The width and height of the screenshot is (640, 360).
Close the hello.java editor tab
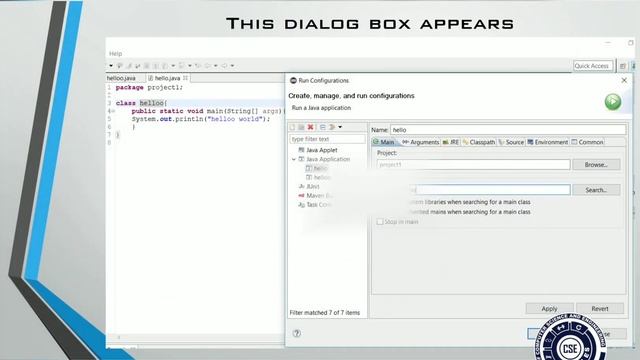185,78
